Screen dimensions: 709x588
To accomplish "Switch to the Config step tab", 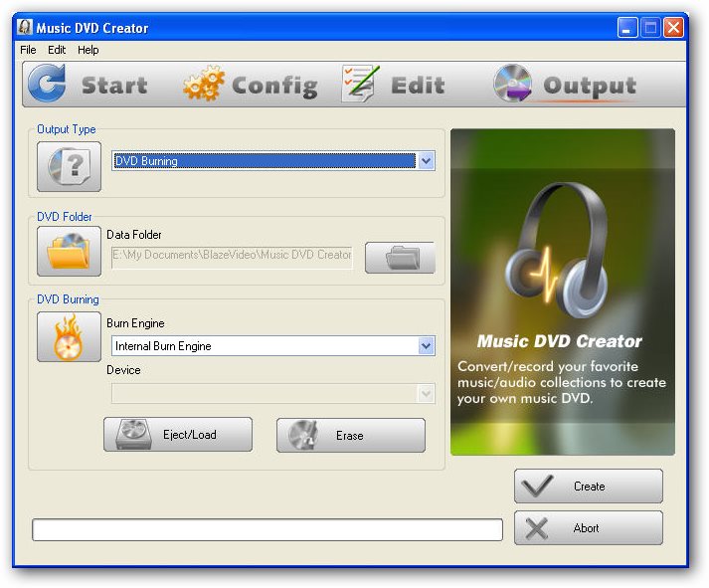I will coord(250,85).
